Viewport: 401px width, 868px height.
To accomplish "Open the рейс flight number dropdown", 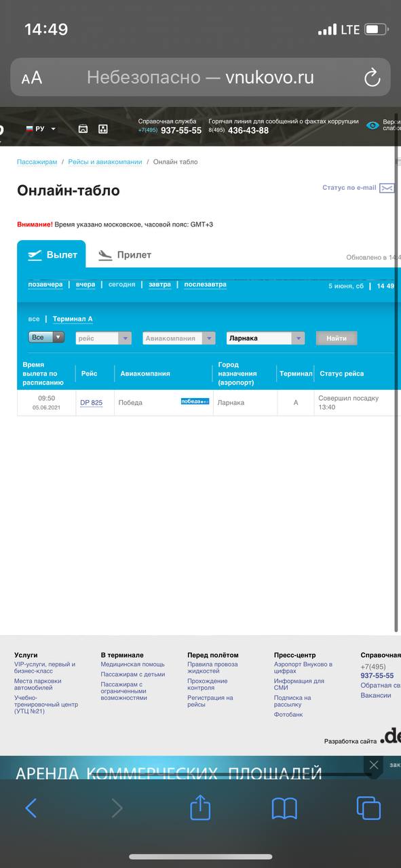I will pyautogui.click(x=103, y=338).
